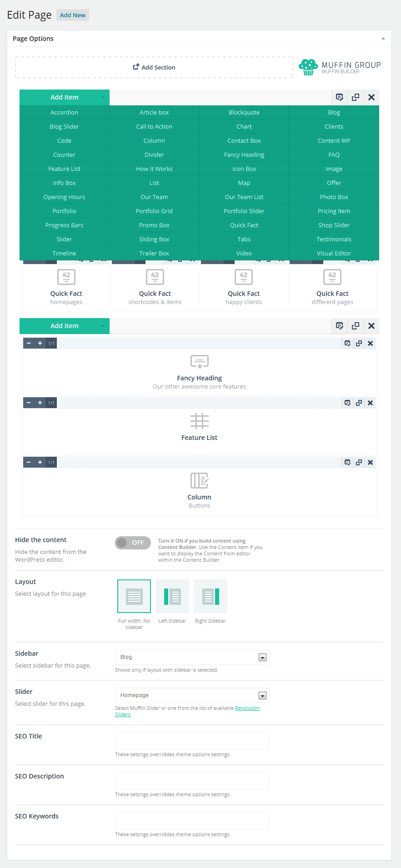This screenshot has height=868, width=401.
Task: Choose Contact Box from item menu
Action: (244, 140)
